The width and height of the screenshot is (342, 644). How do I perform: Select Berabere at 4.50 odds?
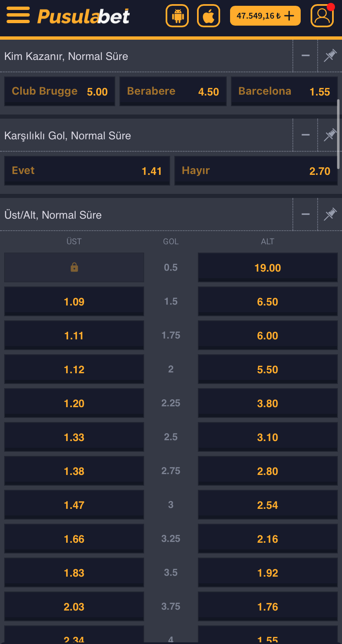pos(173,91)
